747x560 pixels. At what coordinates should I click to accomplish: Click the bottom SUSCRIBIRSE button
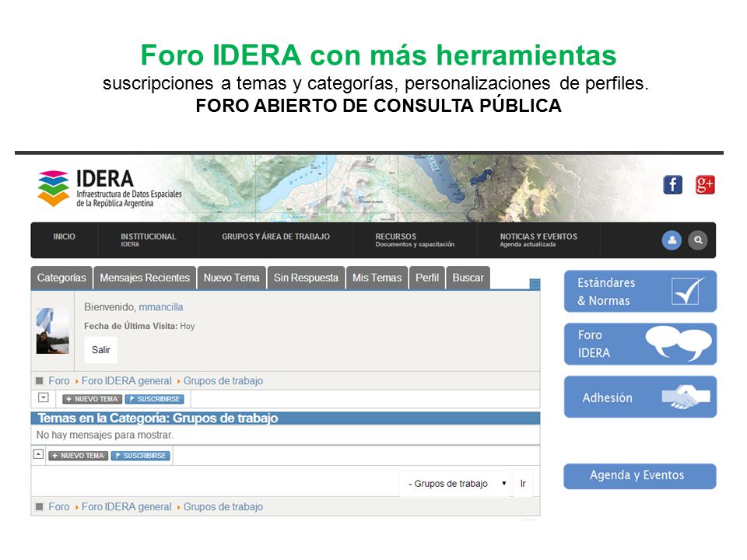141,456
